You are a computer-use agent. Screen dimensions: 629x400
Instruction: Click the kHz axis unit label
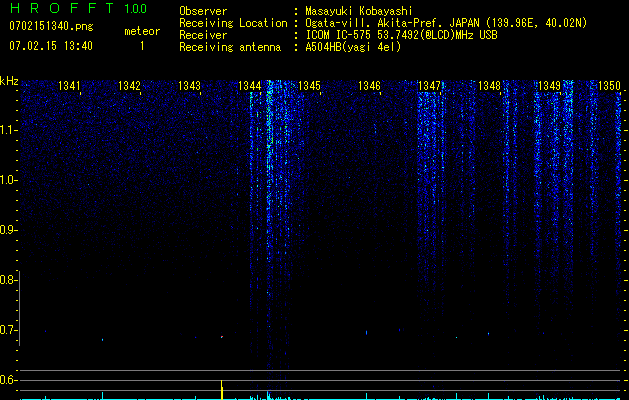tap(9, 81)
